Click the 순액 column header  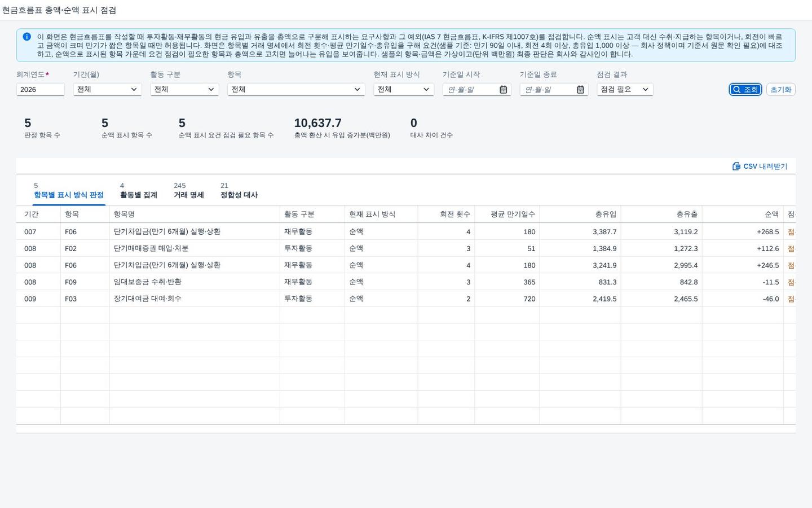click(x=743, y=214)
